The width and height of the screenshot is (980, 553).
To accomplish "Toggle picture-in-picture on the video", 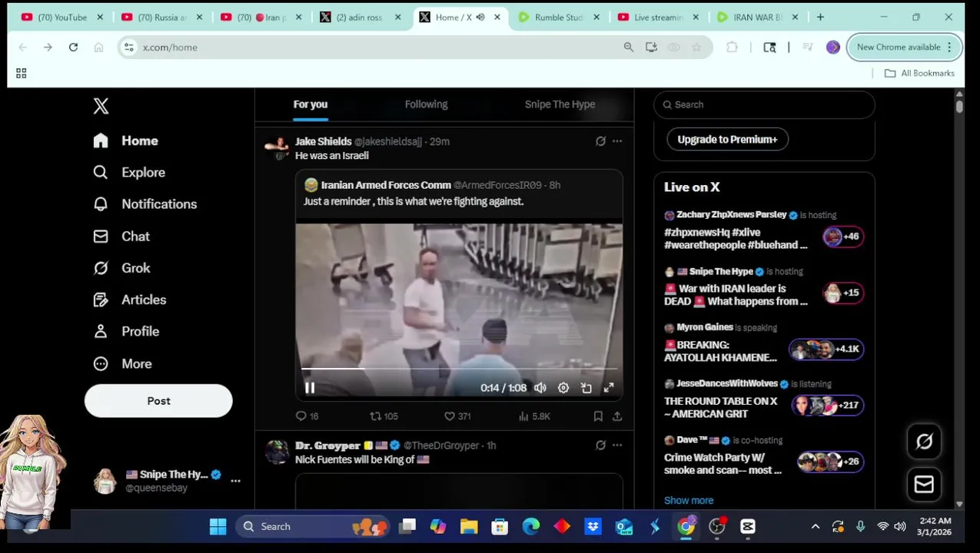I will click(586, 388).
